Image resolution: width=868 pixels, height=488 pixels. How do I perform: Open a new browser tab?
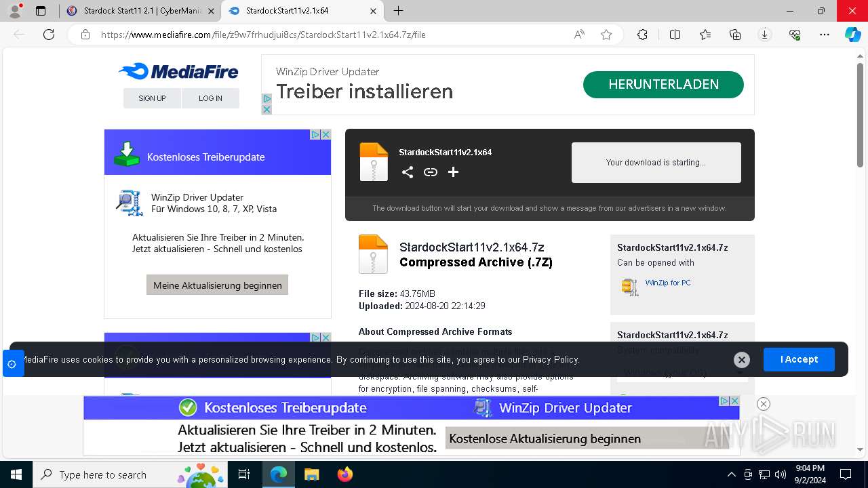point(399,11)
